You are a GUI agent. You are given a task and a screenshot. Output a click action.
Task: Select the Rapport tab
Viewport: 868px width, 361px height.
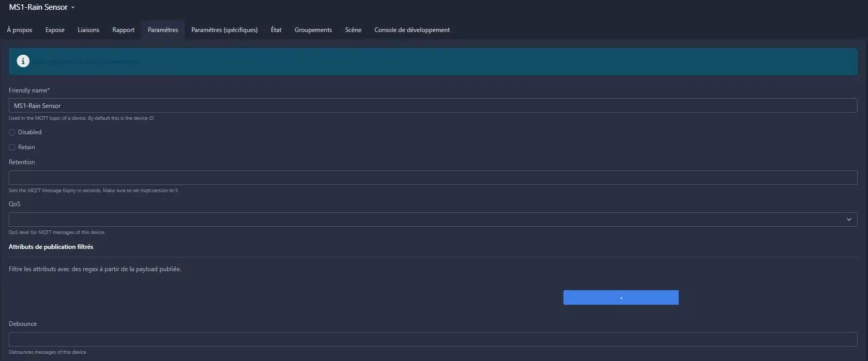(x=123, y=30)
